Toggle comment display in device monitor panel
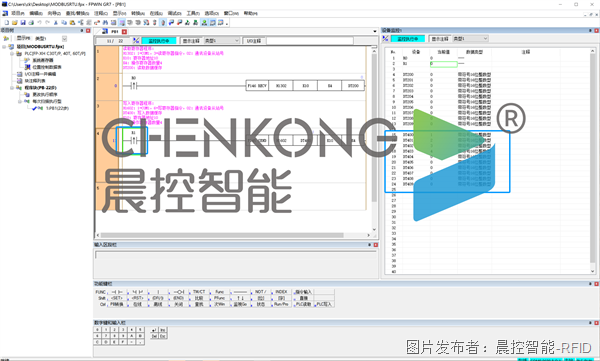Image resolution: width=600 pixels, height=361 pixels. point(440,39)
